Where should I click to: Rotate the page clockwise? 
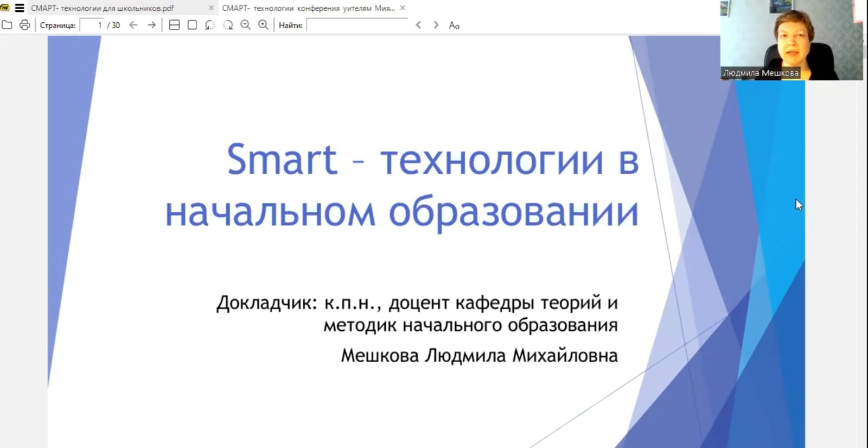(x=228, y=25)
